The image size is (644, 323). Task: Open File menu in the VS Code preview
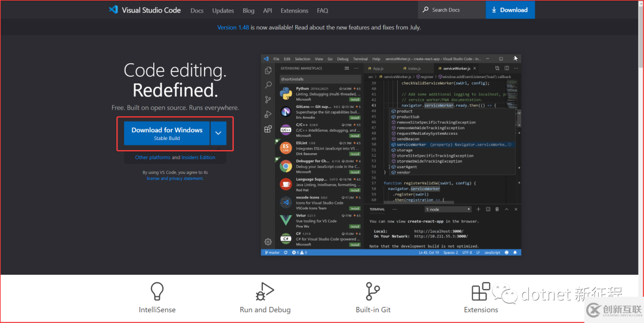pyautogui.click(x=277, y=58)
